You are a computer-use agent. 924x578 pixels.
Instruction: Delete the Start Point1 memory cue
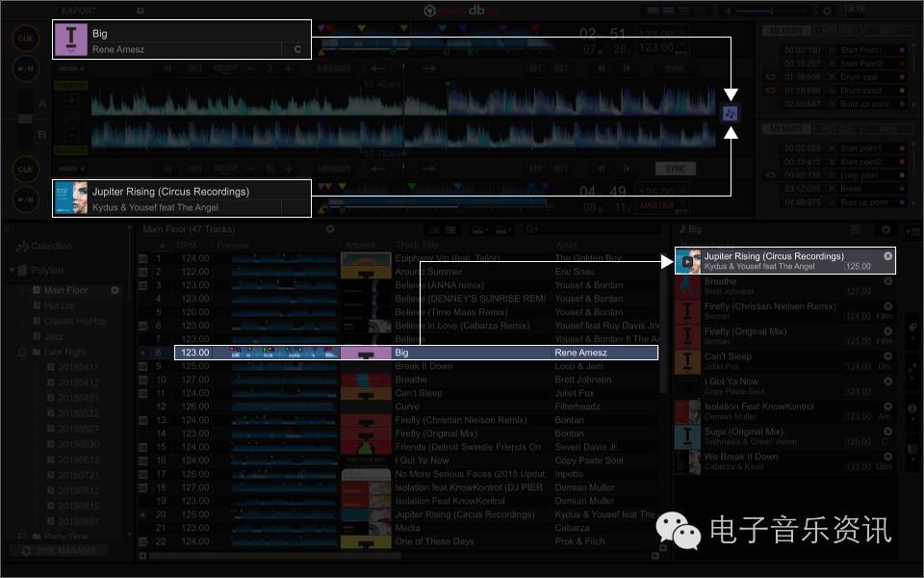pos(833,50)
